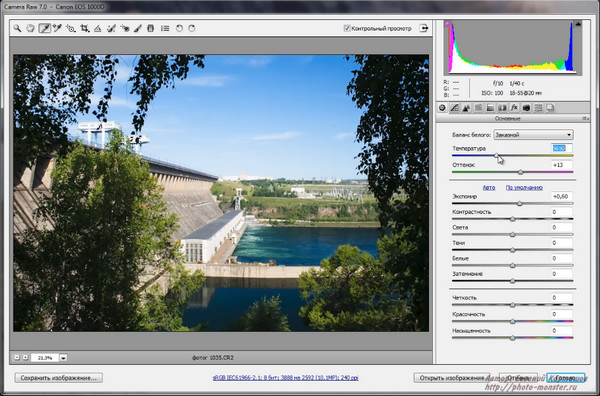Click the Насыщенность value field
This screenshot has height=396, width=600.
point(562,331)
